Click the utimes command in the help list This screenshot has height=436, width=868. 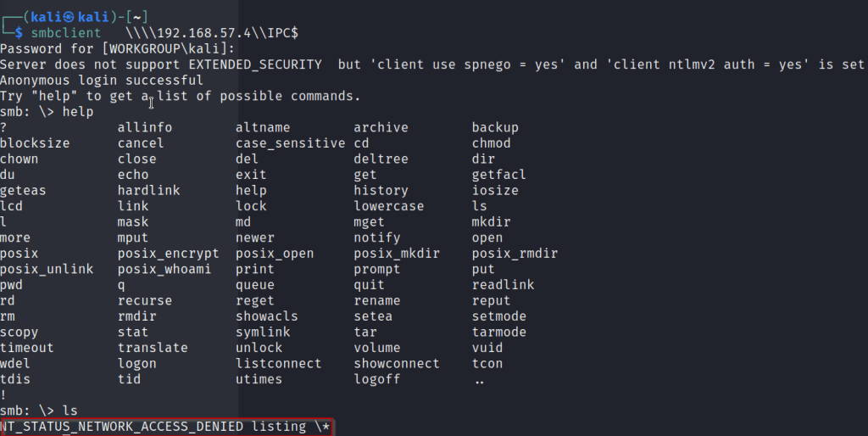(x=259, y=379)
